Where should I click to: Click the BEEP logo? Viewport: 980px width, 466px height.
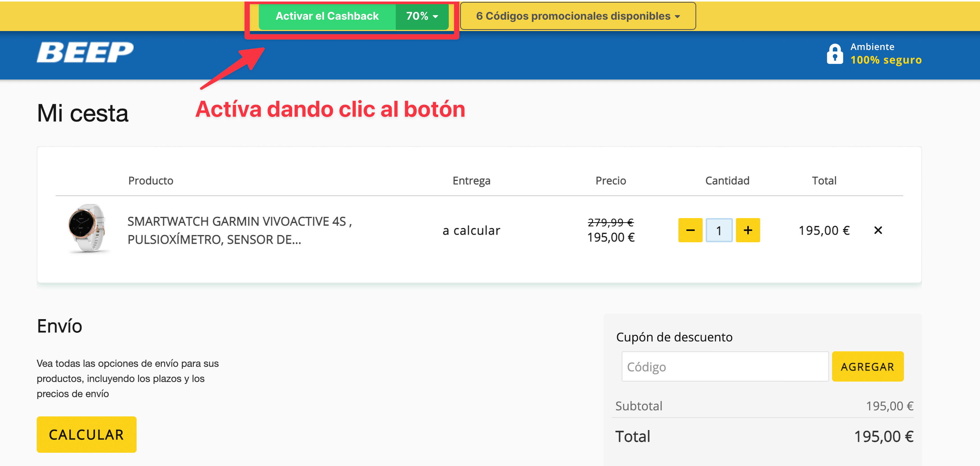85,53
